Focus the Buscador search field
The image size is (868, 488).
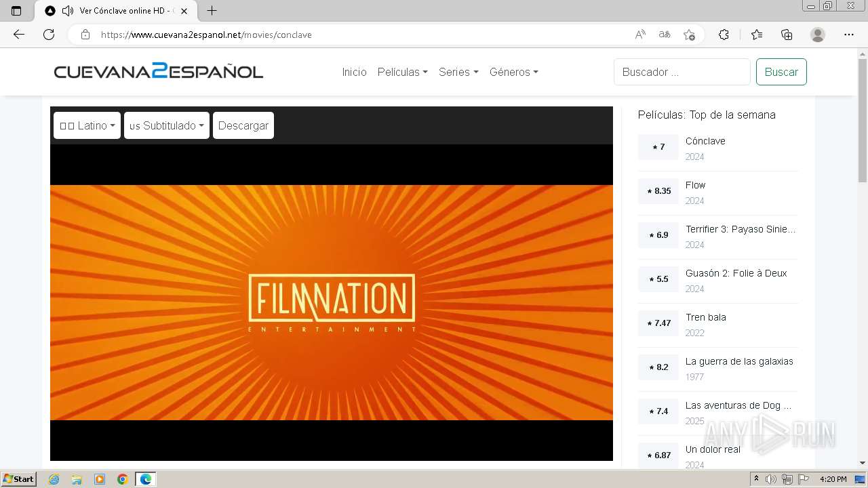[x=682, y=72]
